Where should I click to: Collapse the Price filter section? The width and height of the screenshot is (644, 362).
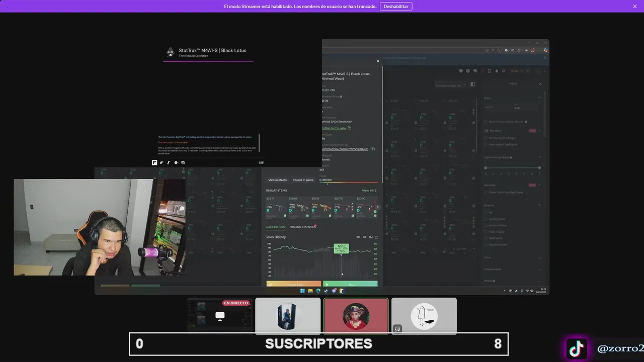(539, 98)
